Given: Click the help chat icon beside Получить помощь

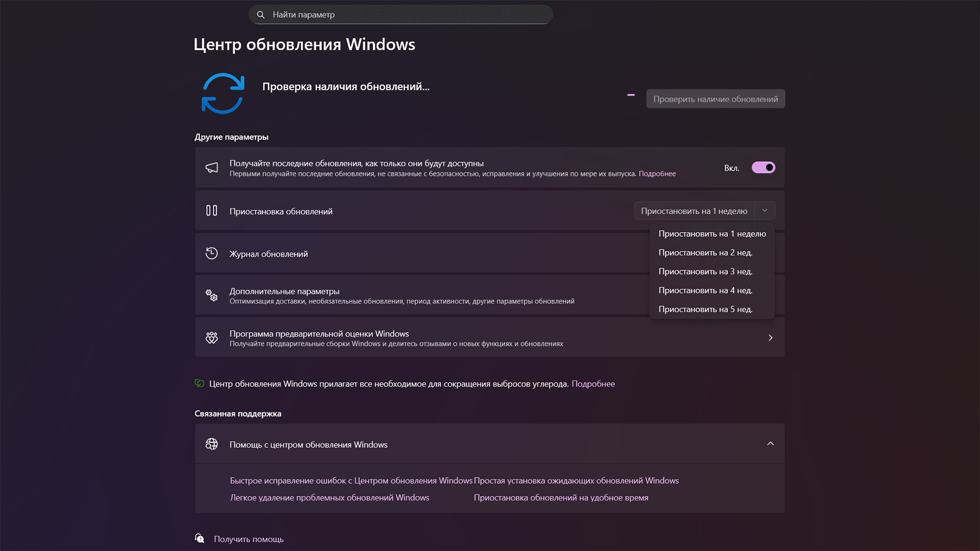Looking at the screenshot, I should coord(200,539).
